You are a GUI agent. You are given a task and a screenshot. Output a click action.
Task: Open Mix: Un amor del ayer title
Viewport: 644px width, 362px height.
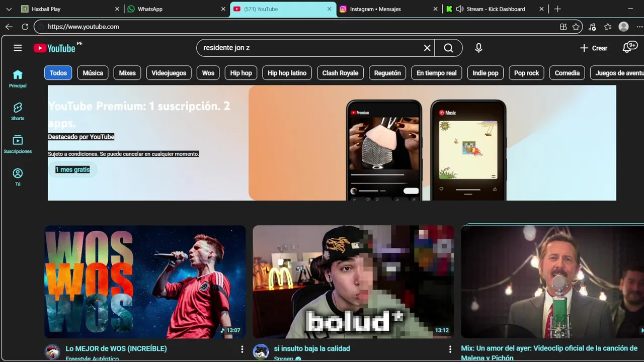click(549, 353)
